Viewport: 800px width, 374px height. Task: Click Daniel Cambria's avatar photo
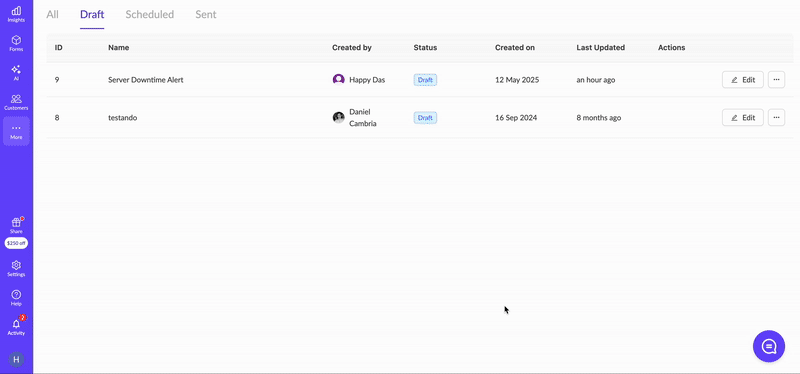pyautogui.click(x=338, y=117)
